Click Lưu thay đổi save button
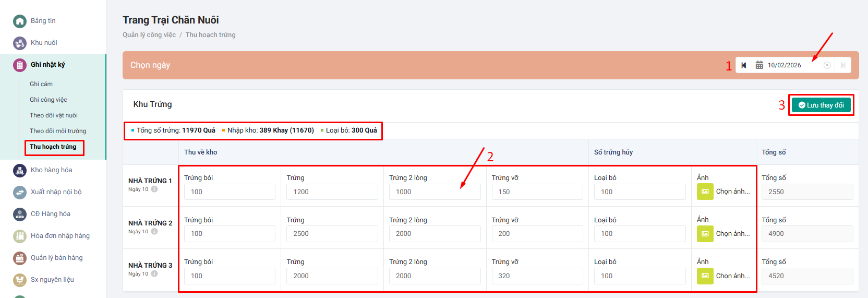 (x=821, y=105)
